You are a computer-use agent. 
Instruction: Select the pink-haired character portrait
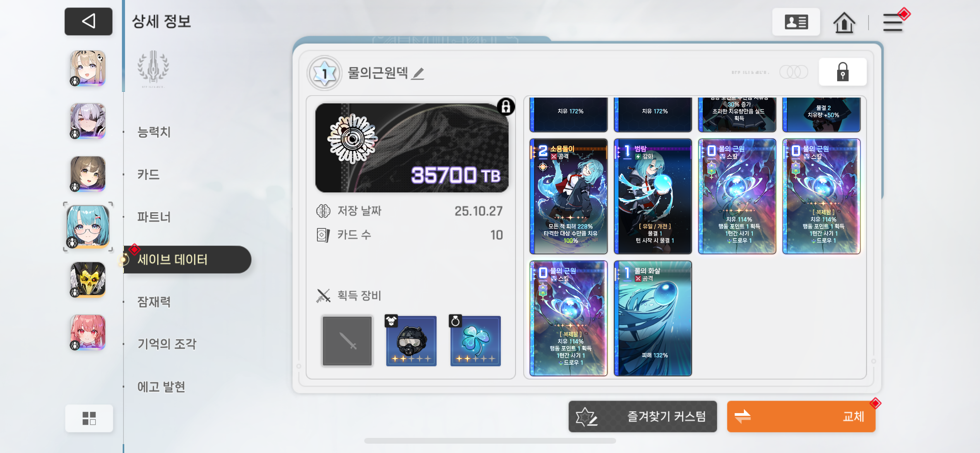coord(88,333)
